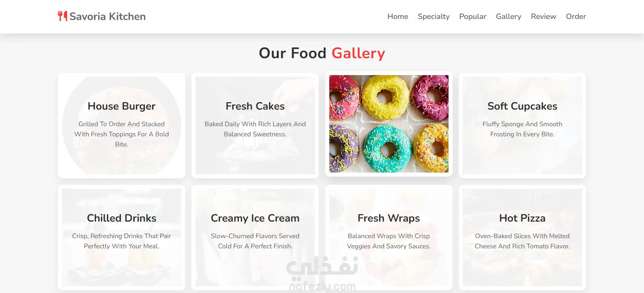Viewport: 644px width, 293px height.
Task: Open the Specialty nav item
Action: pyautogui.click(x=434, y=16)
